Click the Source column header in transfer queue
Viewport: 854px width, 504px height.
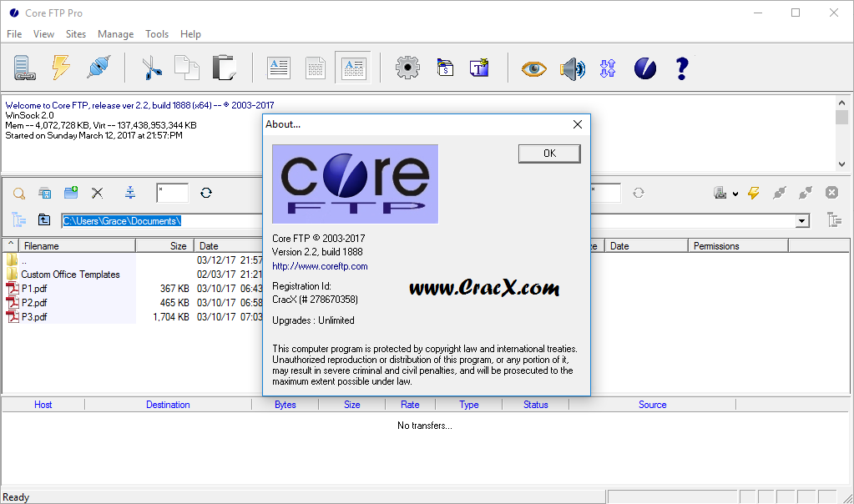point(652,405)
